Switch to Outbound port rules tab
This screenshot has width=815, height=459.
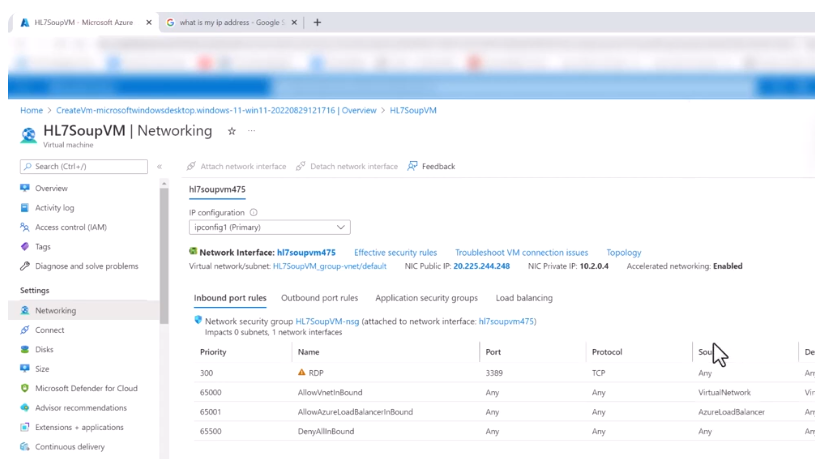tap(320, 298)
